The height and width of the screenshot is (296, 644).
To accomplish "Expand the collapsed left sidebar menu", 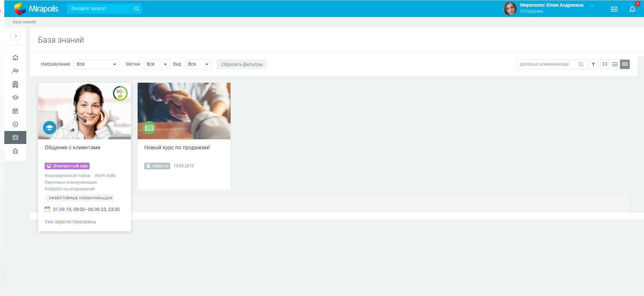I will (15, 36).
